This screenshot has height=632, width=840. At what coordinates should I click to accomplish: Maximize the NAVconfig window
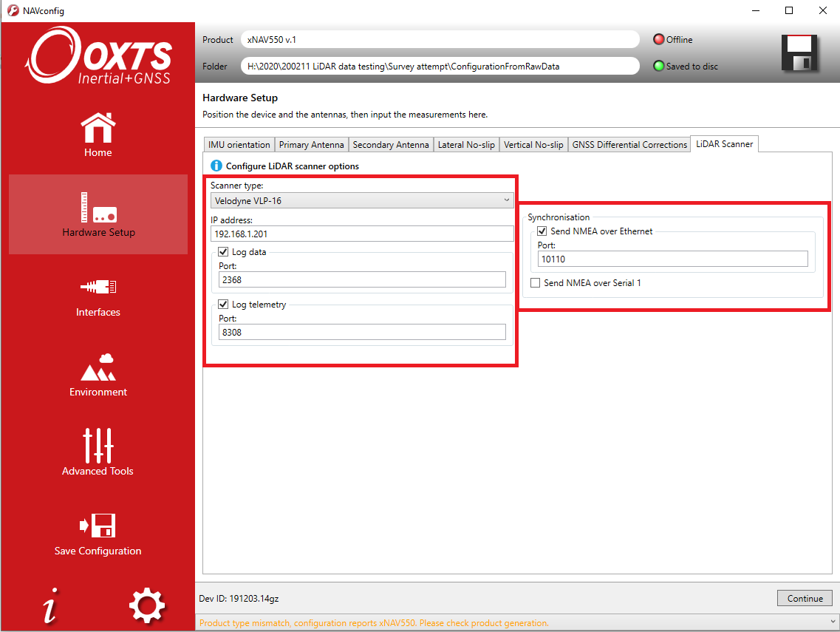(x=789, y=11)
